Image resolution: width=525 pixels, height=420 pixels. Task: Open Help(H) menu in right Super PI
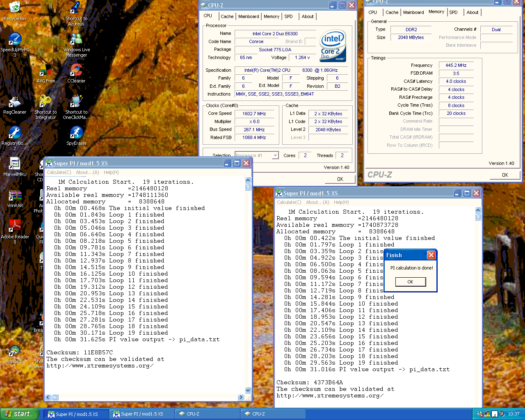tap(341, 202)
